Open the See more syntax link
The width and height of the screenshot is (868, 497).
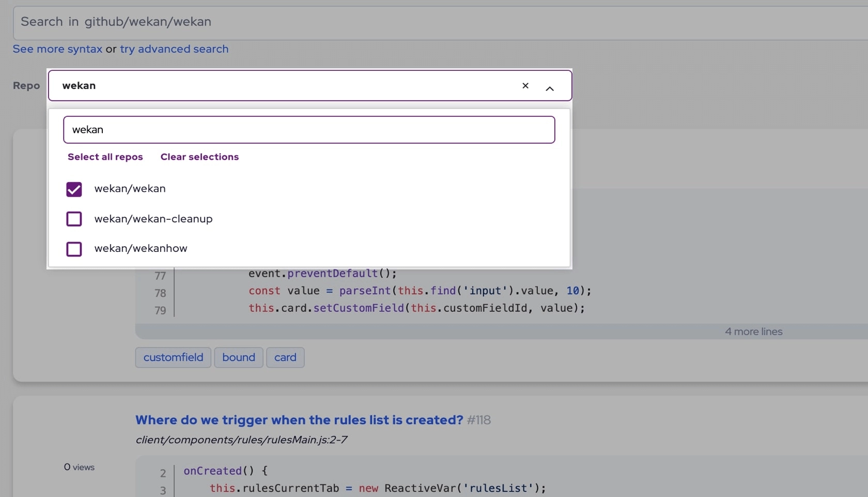click(x=57, y=49)
